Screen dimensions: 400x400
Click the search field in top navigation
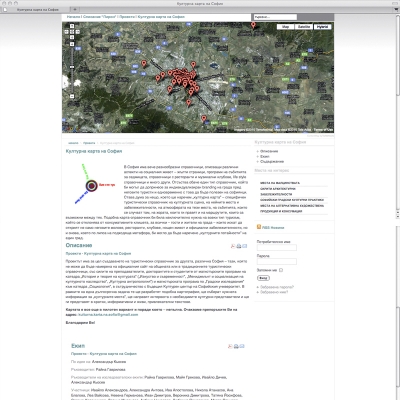click(x=275, y=17)
